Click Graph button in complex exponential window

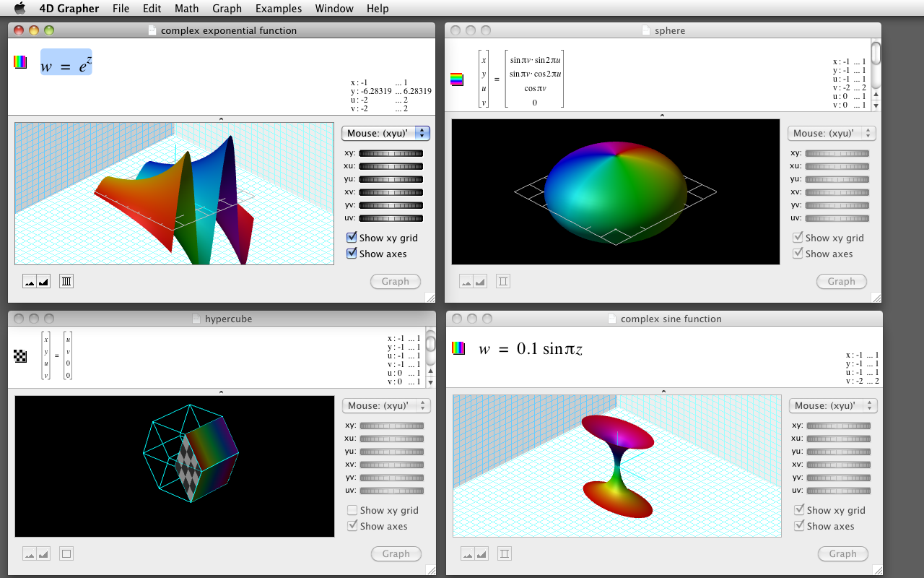396,282
